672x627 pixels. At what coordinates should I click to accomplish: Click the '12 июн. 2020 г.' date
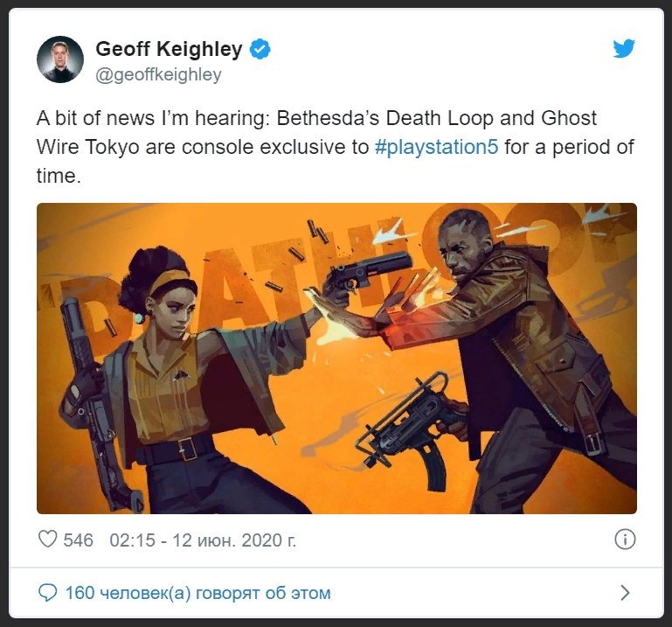(234, 540)
